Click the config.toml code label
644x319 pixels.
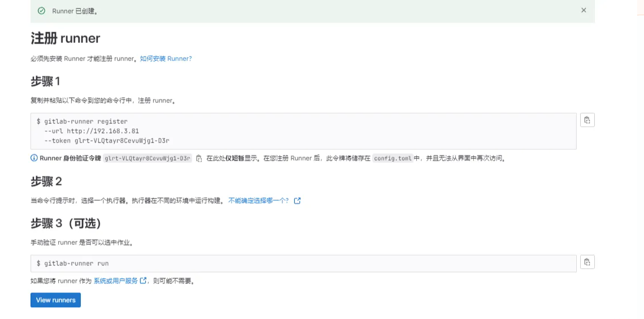pos(393,158)
